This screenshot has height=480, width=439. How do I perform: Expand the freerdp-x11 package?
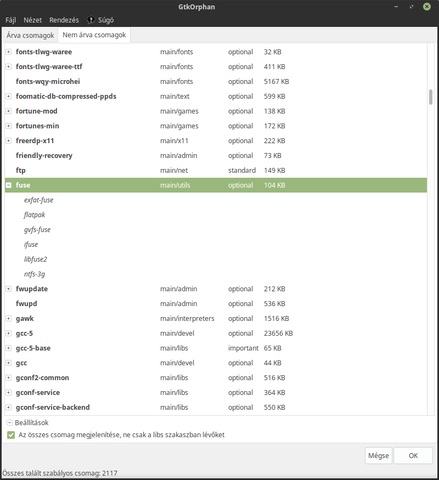click(x=9, y=141)
